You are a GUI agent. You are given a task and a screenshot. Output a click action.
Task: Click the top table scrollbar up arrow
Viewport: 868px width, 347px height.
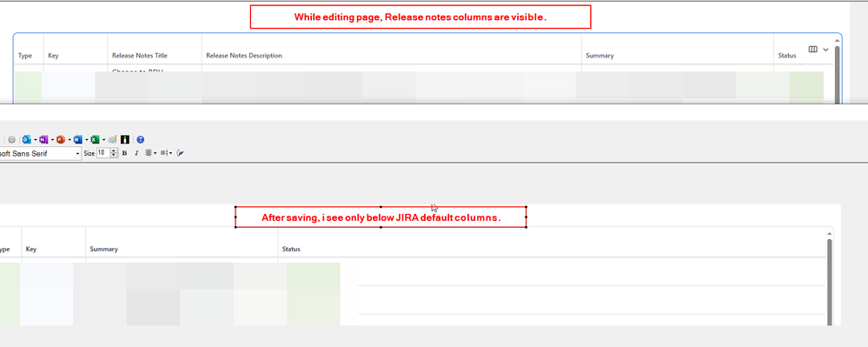[837, 42]
